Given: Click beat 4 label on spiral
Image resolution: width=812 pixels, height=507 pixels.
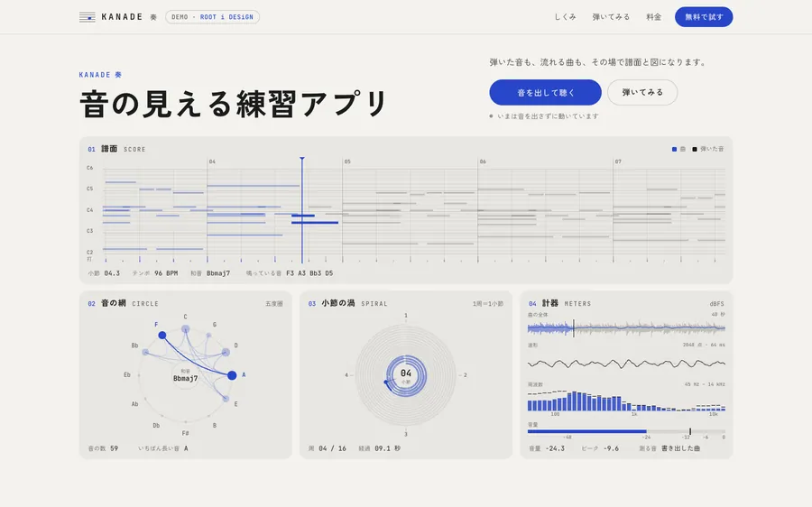Looking at the screenshot, I should pyautogui.click(x=346, y=375).
